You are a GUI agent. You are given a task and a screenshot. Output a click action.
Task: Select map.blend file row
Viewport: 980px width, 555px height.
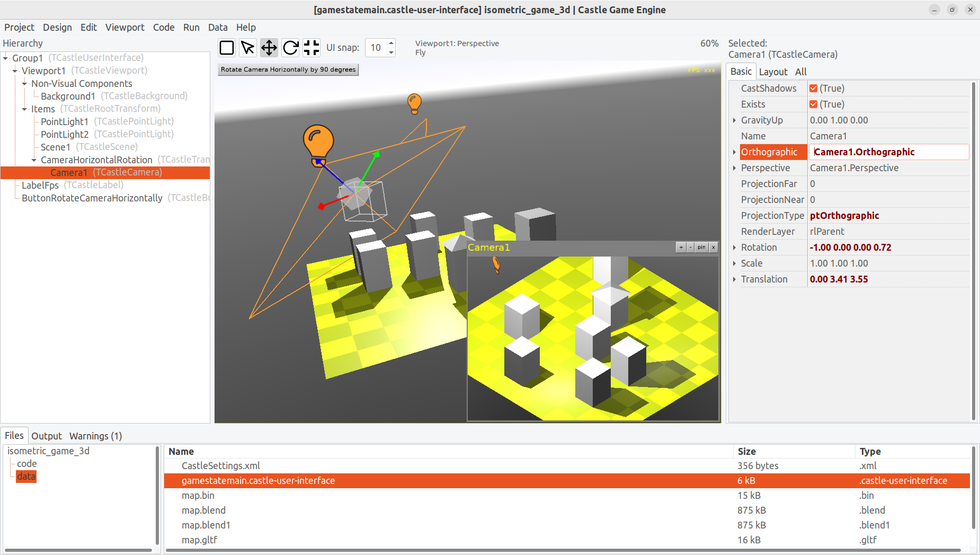(567, 510)
